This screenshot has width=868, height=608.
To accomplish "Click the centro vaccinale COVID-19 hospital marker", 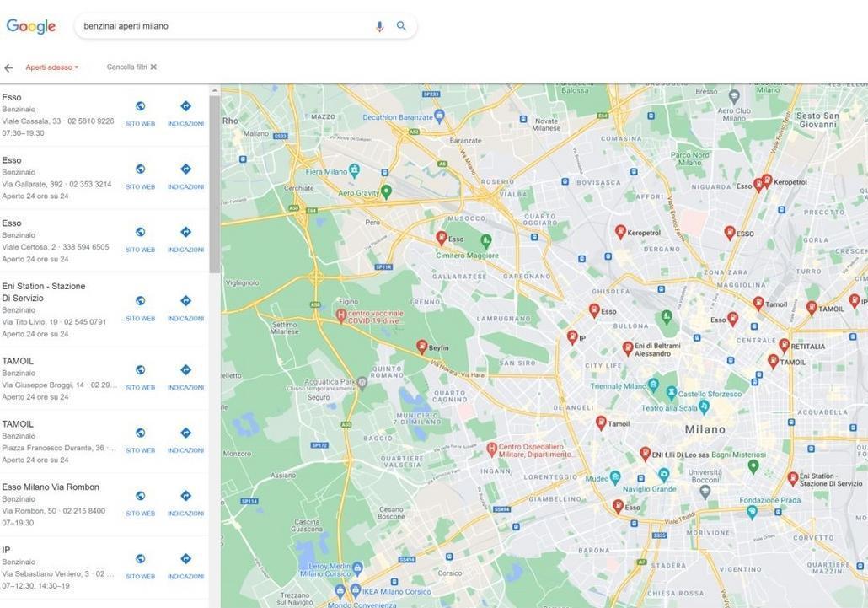I will tap(341, 316).
